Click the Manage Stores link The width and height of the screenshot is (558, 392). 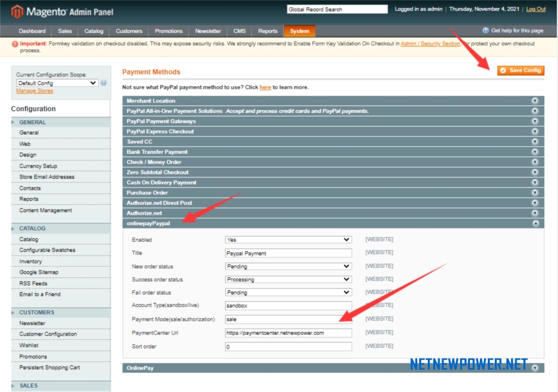pos(35,91)
